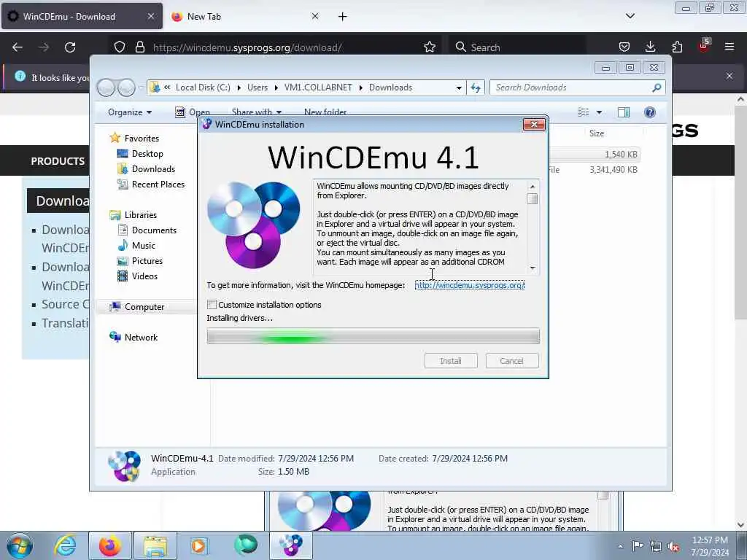This screenshot has height=560, width=747.
Task: Click the magnifier icon in Search Downloads
Action: click(657, 87)
